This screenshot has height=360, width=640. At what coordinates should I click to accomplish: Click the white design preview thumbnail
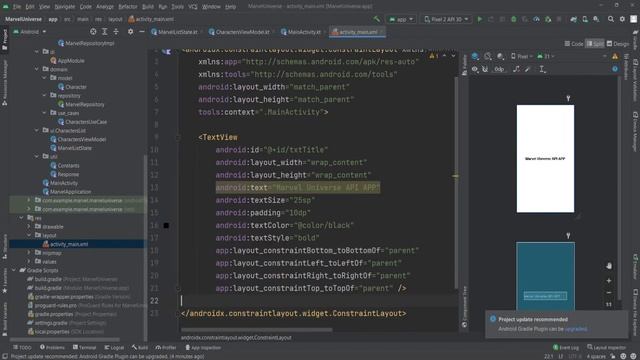point(545,159)
